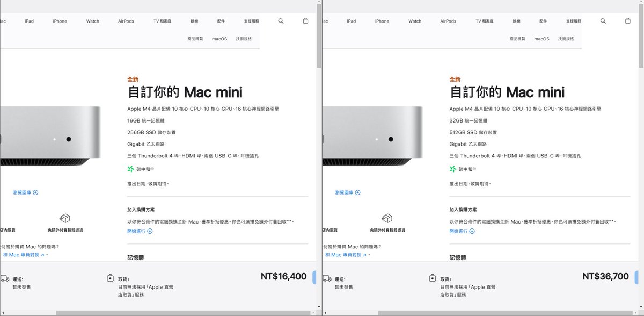Viewport: 644px width, 316px height.
Task: Open shopping bag icon in right window
Action: pos(628,21)
